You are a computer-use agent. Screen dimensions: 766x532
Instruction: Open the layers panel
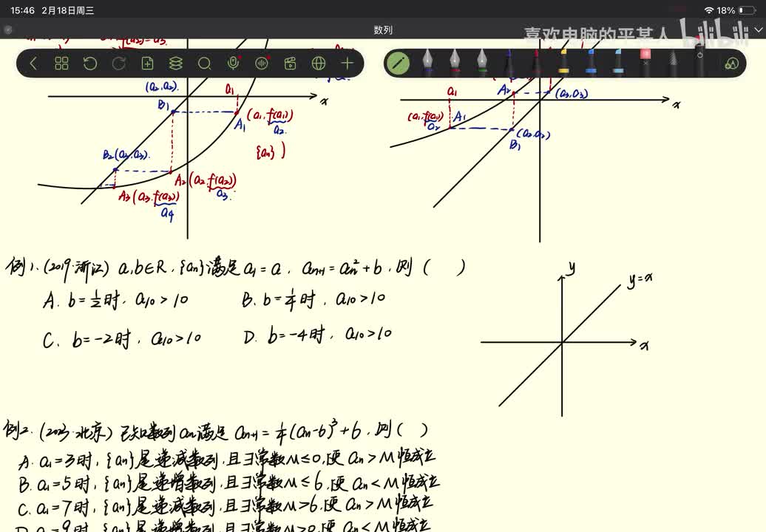click(176, 64)
